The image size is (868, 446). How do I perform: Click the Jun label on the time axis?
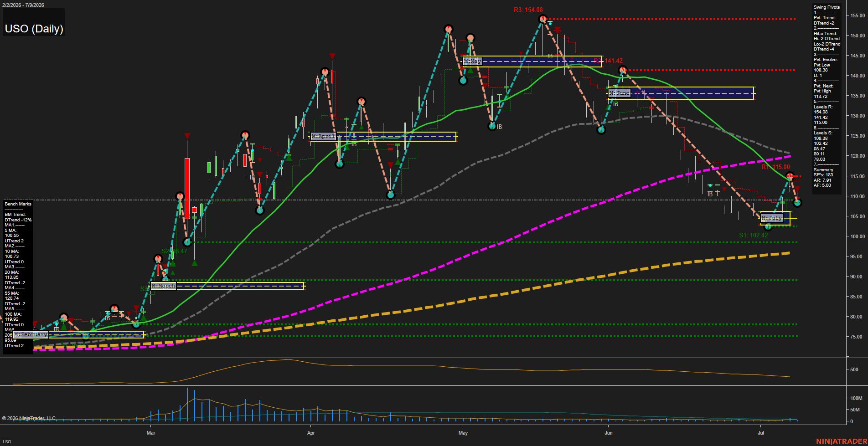pyautogui.click(x=609, y=433)
